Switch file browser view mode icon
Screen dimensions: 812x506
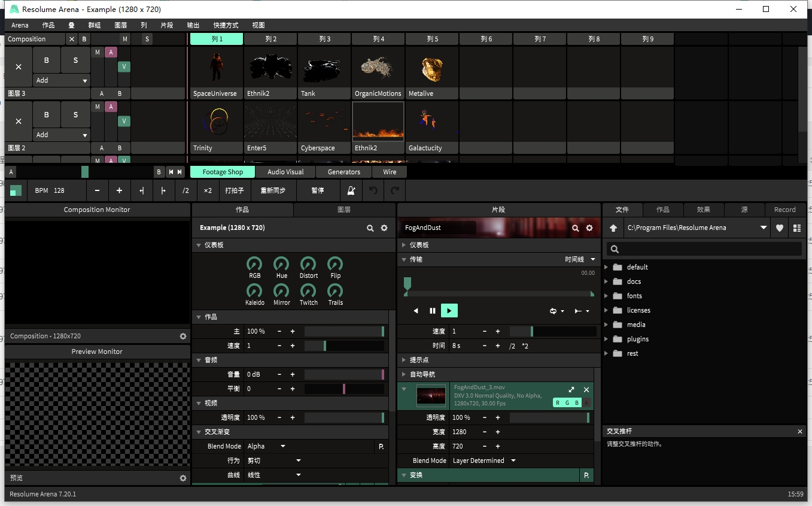point(797,228)
